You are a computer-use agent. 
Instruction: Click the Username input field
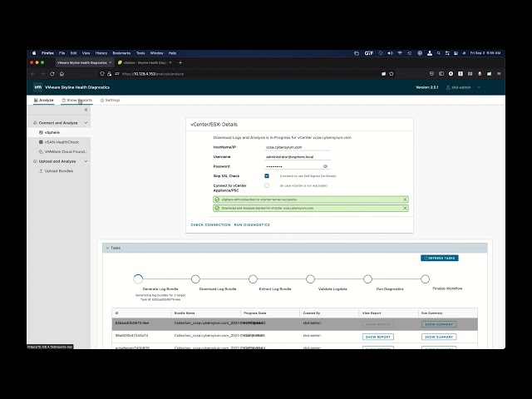point(298,157)
